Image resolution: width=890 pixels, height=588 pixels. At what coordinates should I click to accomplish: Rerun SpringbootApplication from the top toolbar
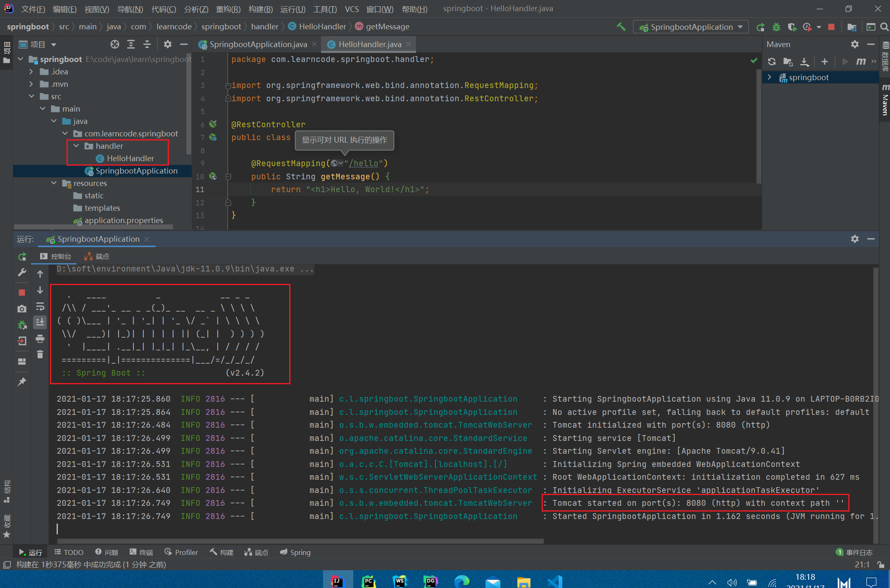pos(760,27)
